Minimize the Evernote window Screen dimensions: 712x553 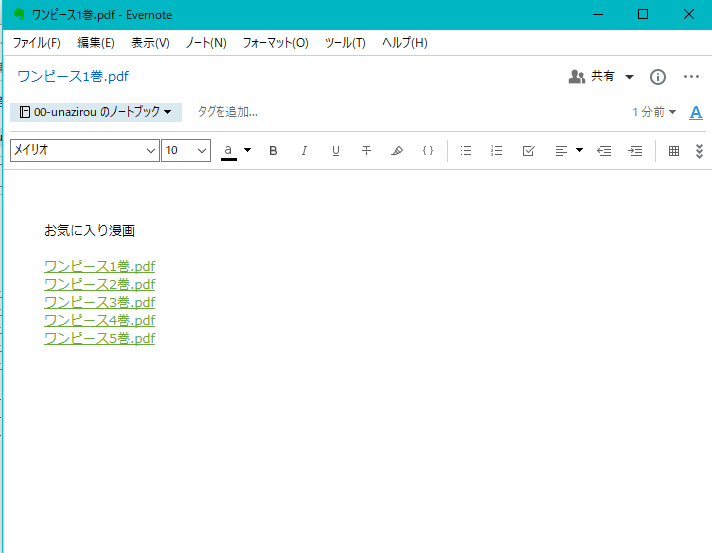(x=598, y=15)
